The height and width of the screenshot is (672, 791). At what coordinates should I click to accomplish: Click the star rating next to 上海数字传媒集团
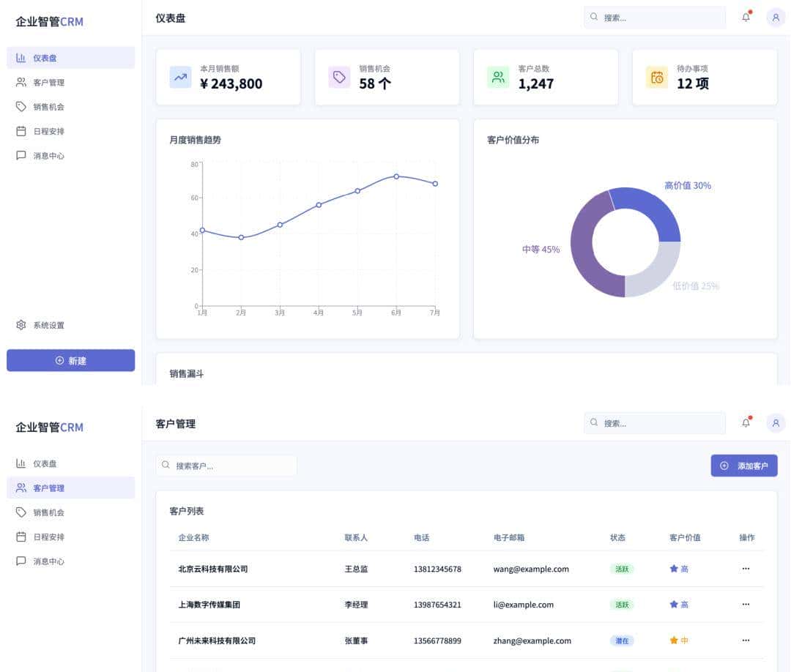tap(674, 604)
